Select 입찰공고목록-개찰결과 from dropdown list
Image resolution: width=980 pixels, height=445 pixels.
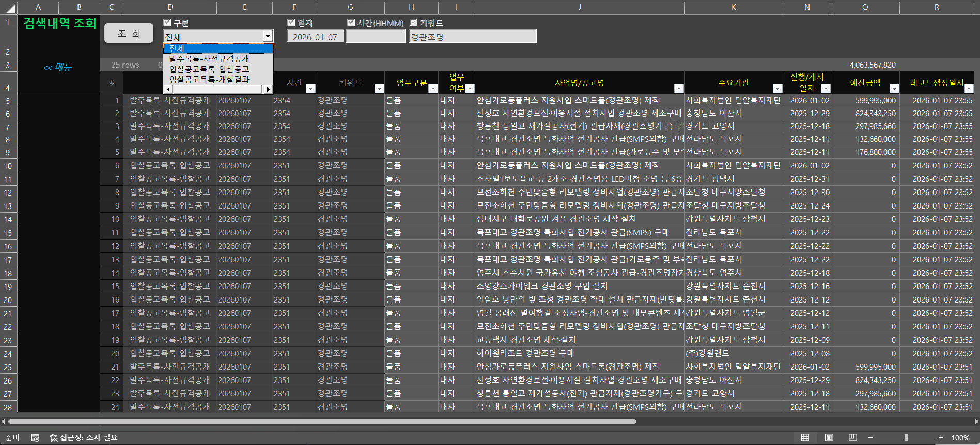(209, 80)
